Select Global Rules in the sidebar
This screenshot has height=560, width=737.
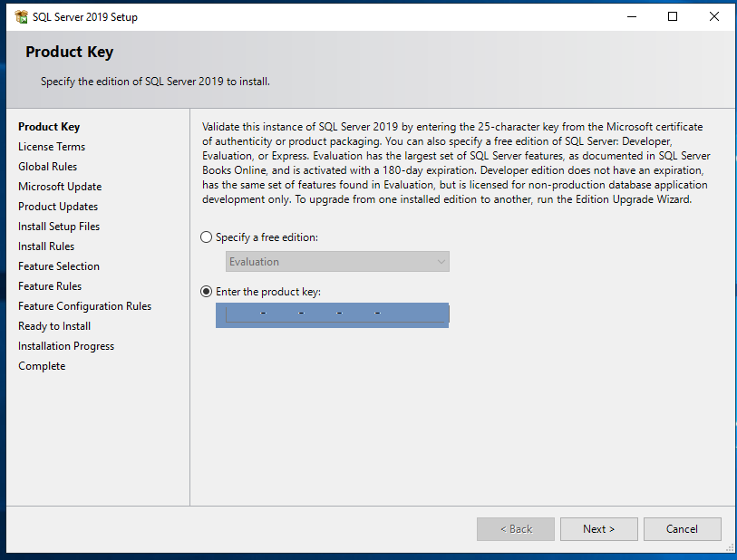coord(47,166)
